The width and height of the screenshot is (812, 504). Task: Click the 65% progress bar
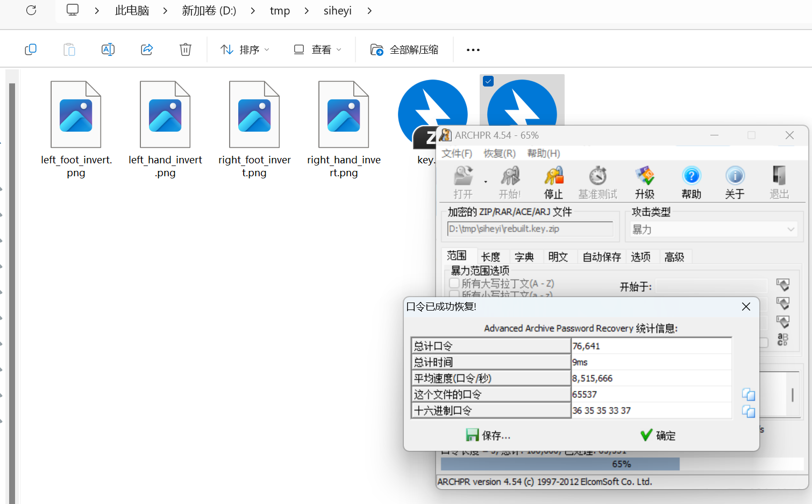[622, 464]
